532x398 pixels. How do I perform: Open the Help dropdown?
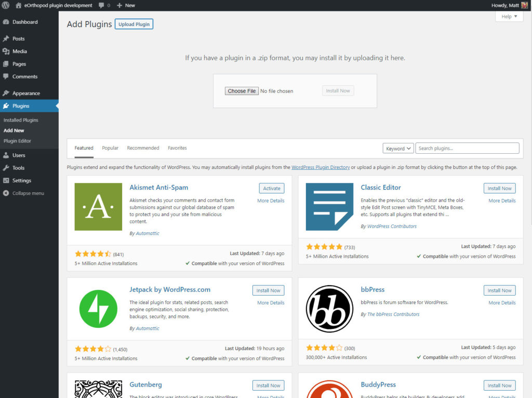(509, 16)
